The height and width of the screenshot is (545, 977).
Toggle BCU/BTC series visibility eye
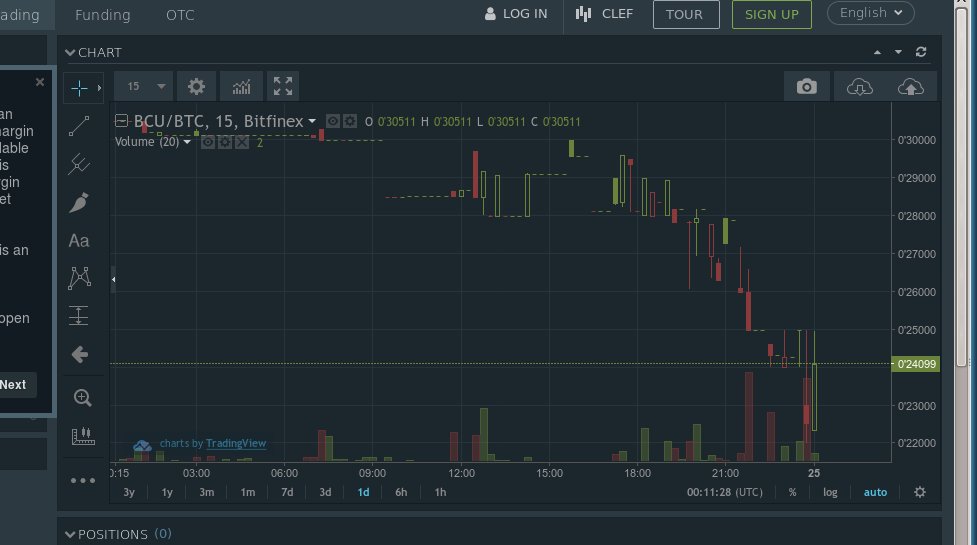pos(333,121)
